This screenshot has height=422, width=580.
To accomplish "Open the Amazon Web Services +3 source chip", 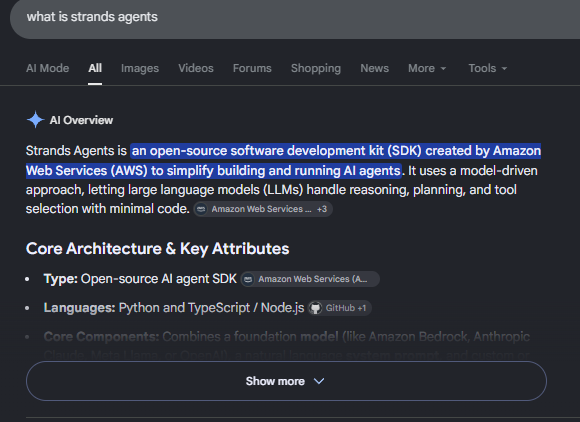I will click(263, 209).
